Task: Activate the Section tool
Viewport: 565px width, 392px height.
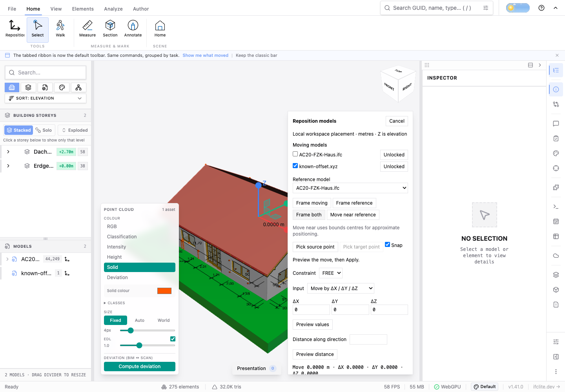Action: tap(110, 29)
